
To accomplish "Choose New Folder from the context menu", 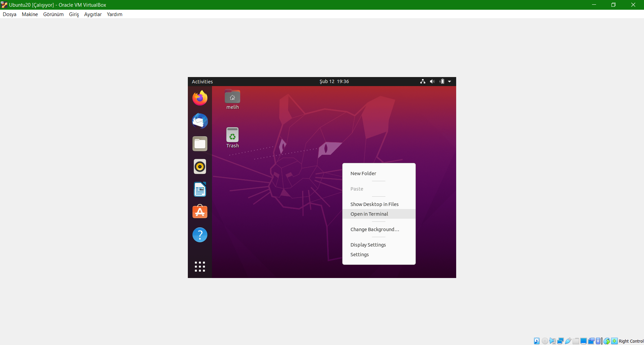I will 379,173.
